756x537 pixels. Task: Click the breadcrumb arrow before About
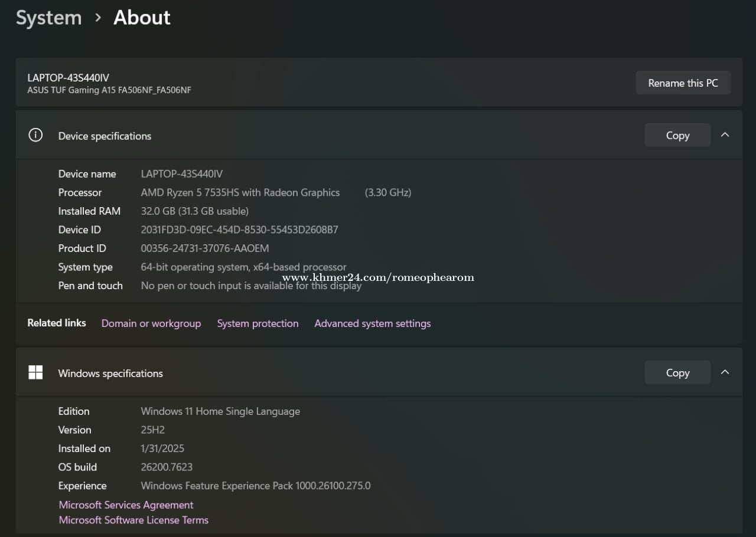pyautogui.click(x=98, y=18)
